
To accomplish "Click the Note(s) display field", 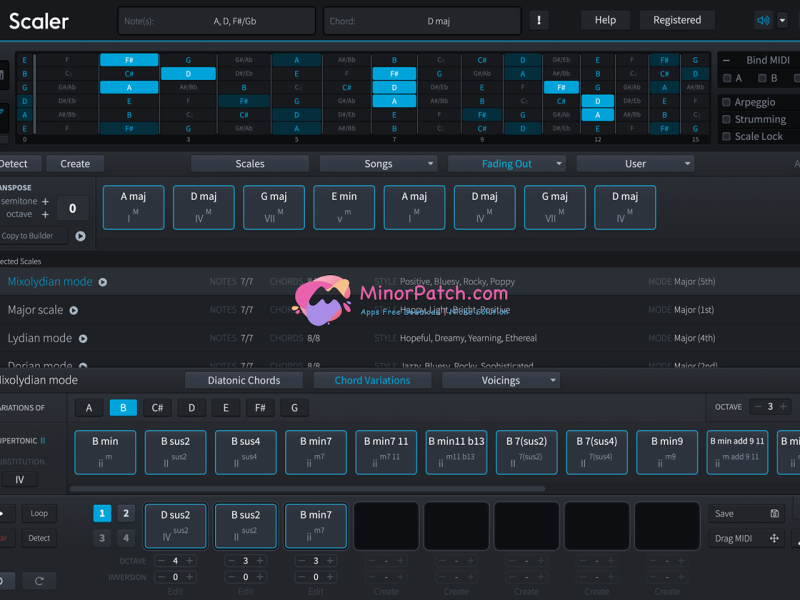I will tap(217, 21).
